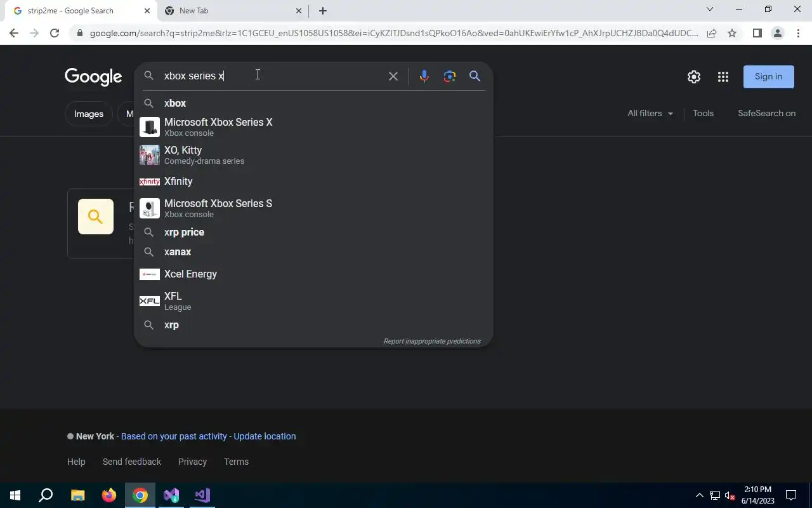Open Google Lens image search
The image size is (812, 508).
click(450, 76)
